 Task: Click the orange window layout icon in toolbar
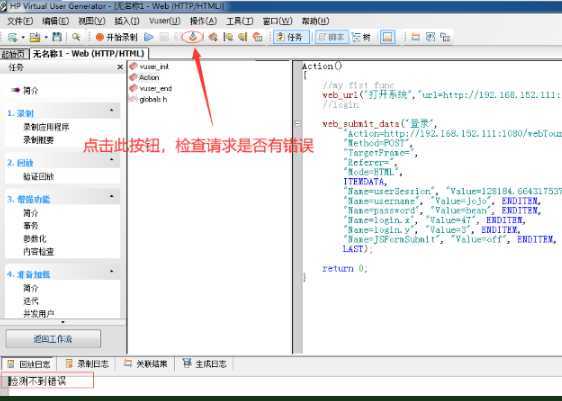pos(415,37)
